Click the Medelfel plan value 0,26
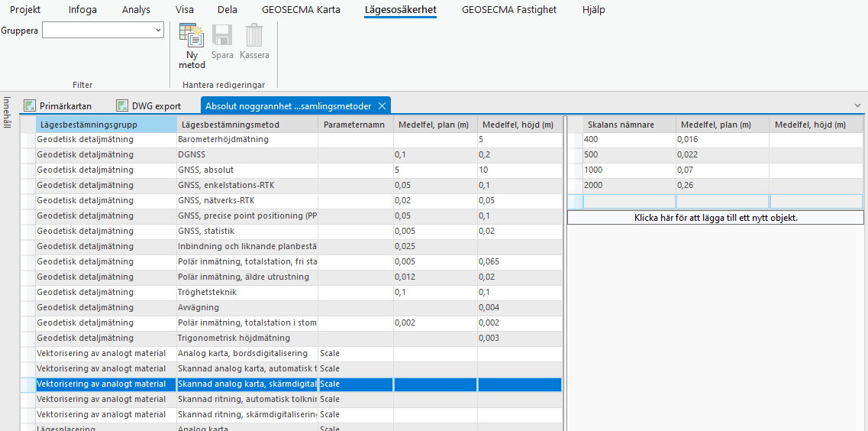Viewport: 868px width, 431px height. (x=721, y=186)
